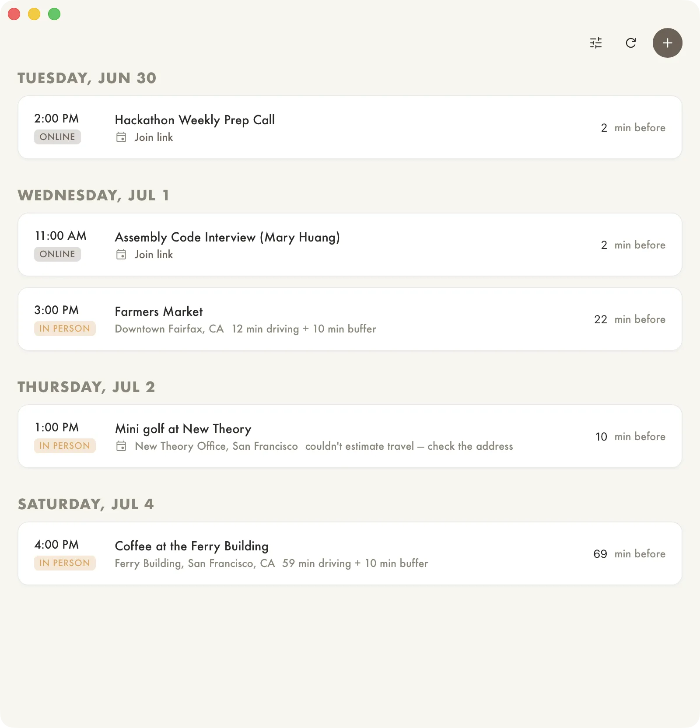Click the IN PERSON badge for Farmers Market
The image size is (700, 728).
click(65, 329)
